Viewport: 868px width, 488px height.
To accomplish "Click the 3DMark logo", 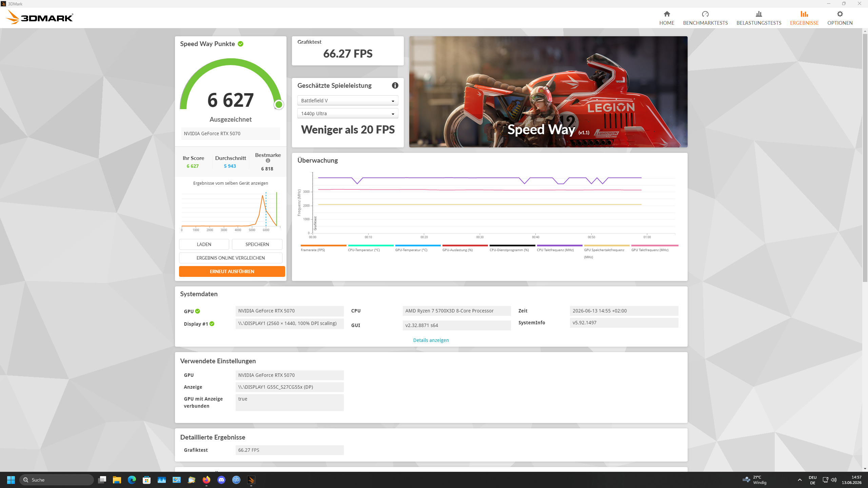I will click(40, 17).
